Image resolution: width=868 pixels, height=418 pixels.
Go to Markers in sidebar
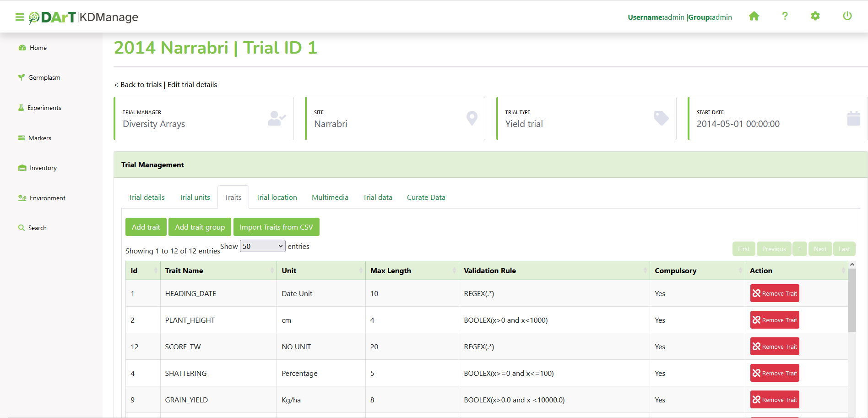39,138
